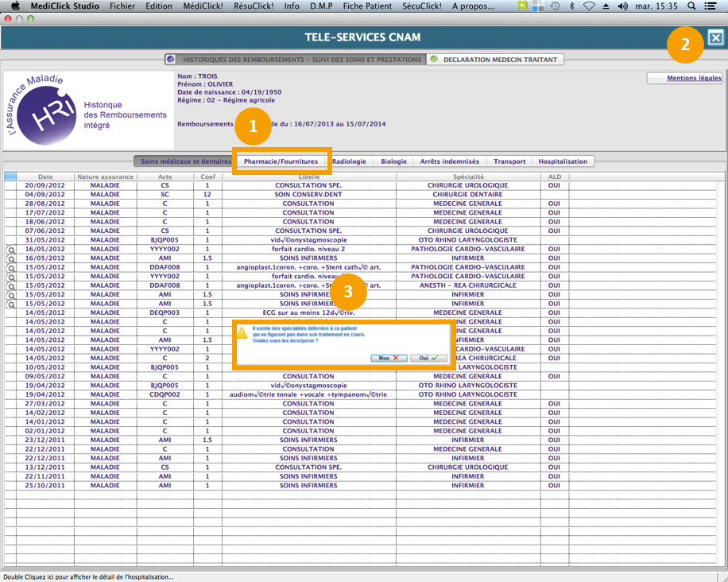The image size is (728, 582).
Task: Select the 18/06/2012 date cell
Action: coord(45,222)
